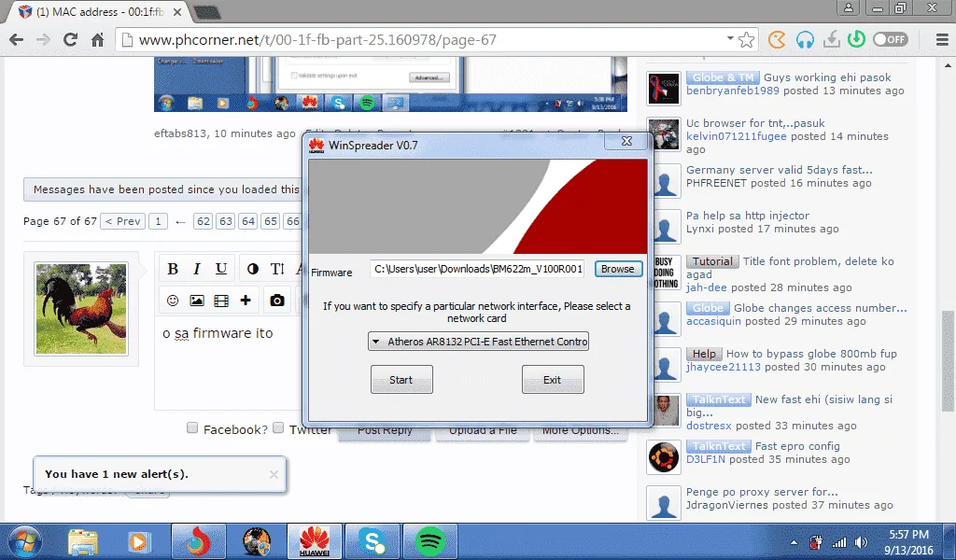
Task: Click the gray download extension icon
Action: pyautogui.click(x=831, y=39)
